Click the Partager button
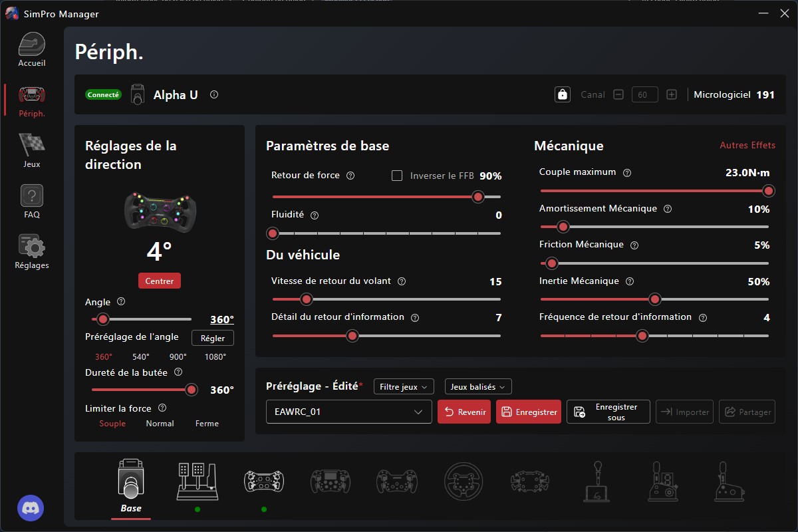 coord(747,412)
